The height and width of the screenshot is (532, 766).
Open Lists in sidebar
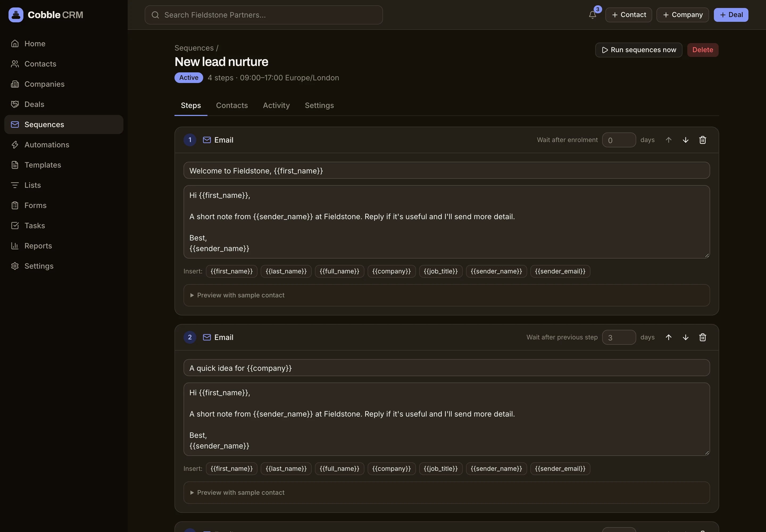tap(64, 185)
